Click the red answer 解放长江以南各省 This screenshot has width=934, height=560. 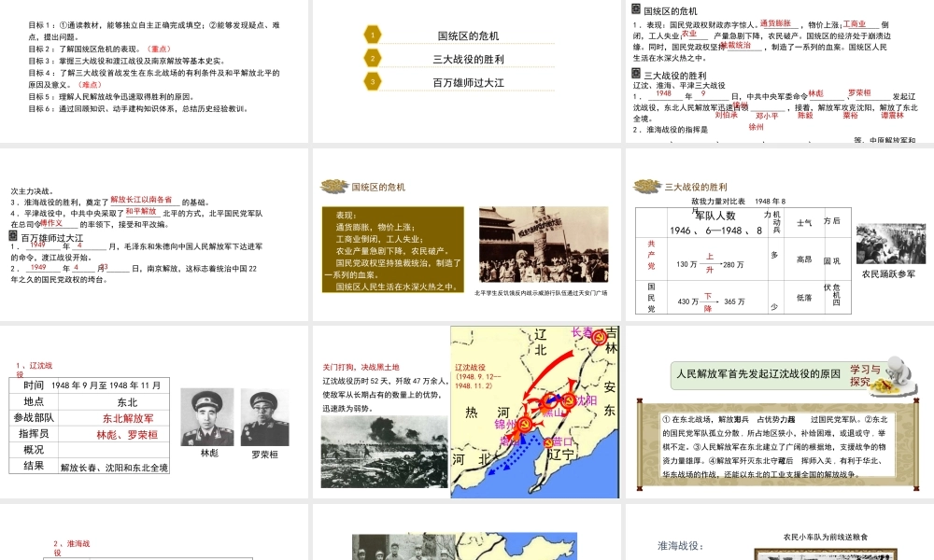[141, 200]
